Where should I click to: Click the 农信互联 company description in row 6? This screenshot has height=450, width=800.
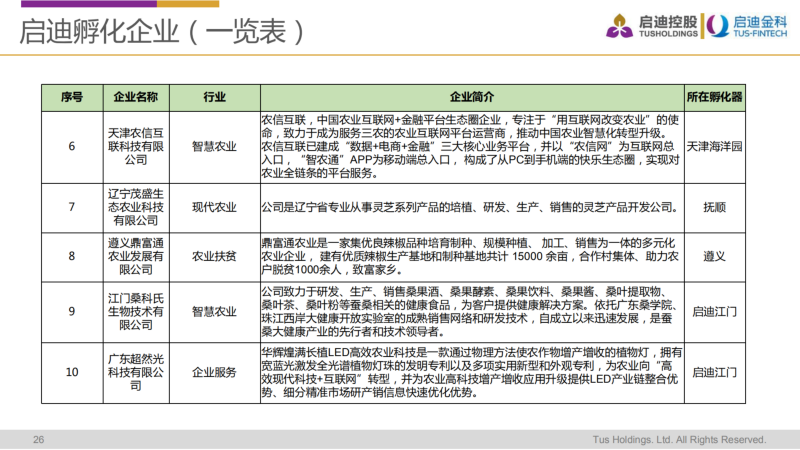471,147
